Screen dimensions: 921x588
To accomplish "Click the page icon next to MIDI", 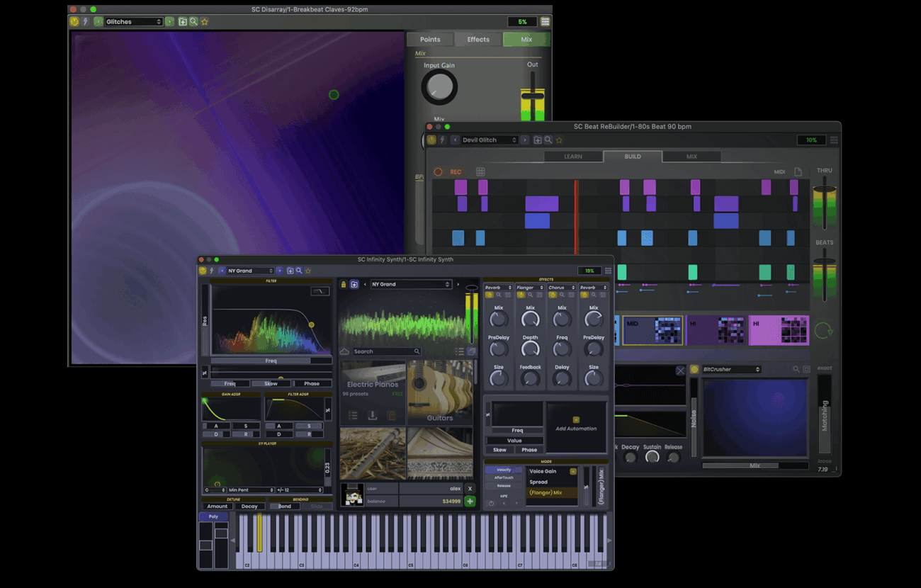I will click(x=798, y=172).
